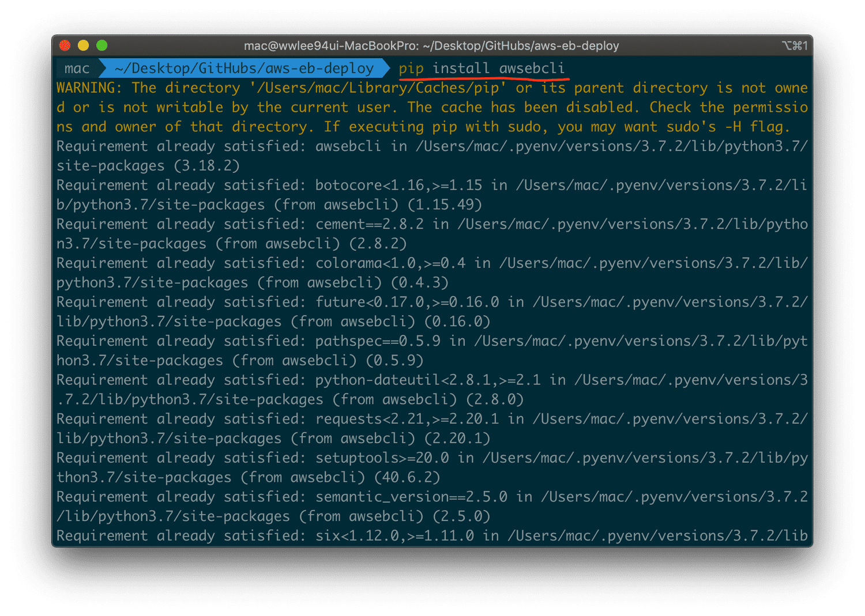Click the requirement 'cement==2.8.2'
This screenshot has width=865, height=616.
pyautogui.click(x=370, y=224)
